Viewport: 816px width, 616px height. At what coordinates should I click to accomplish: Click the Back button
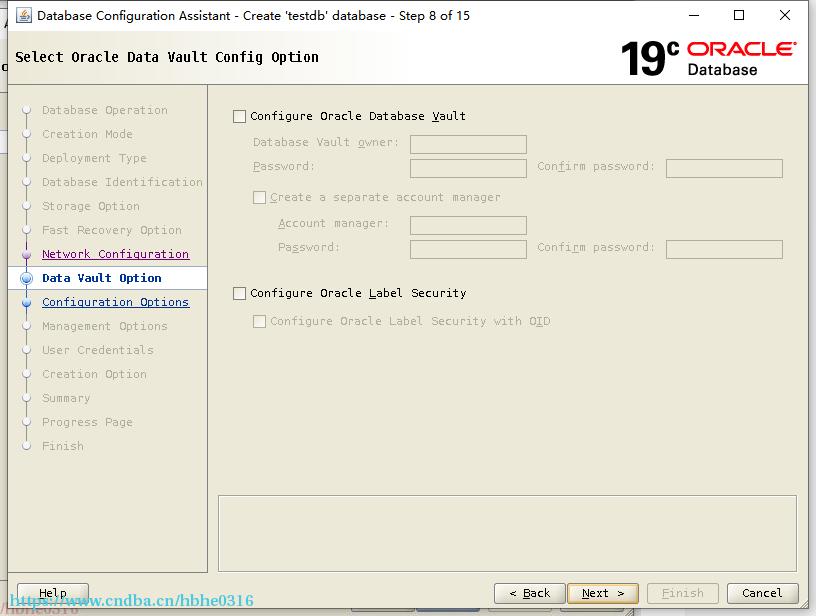(530, 593)
